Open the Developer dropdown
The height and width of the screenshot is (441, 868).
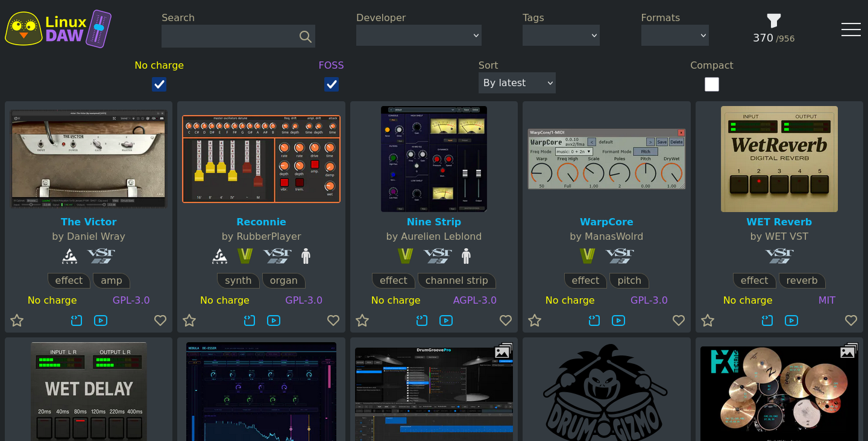click(x=419, y=36)
